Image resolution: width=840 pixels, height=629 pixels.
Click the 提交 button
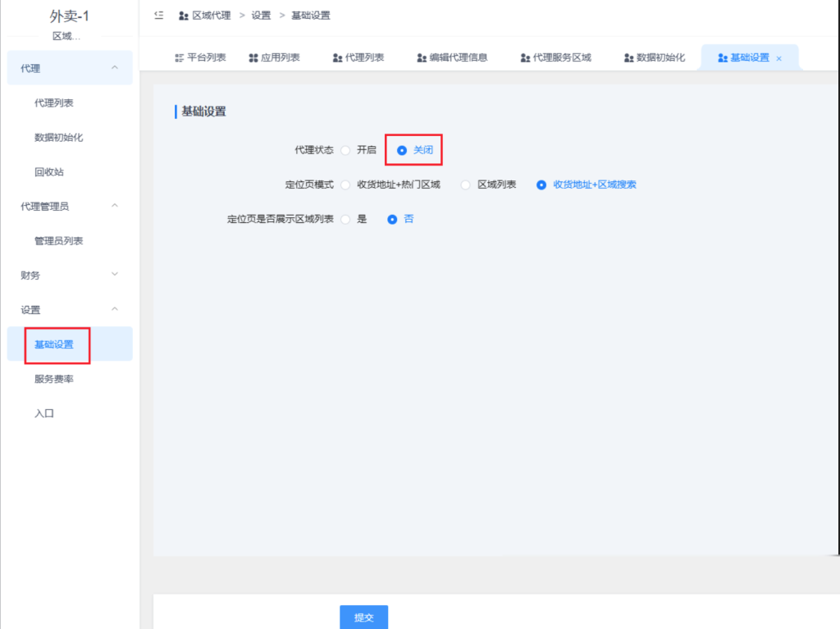click(363, 617)
